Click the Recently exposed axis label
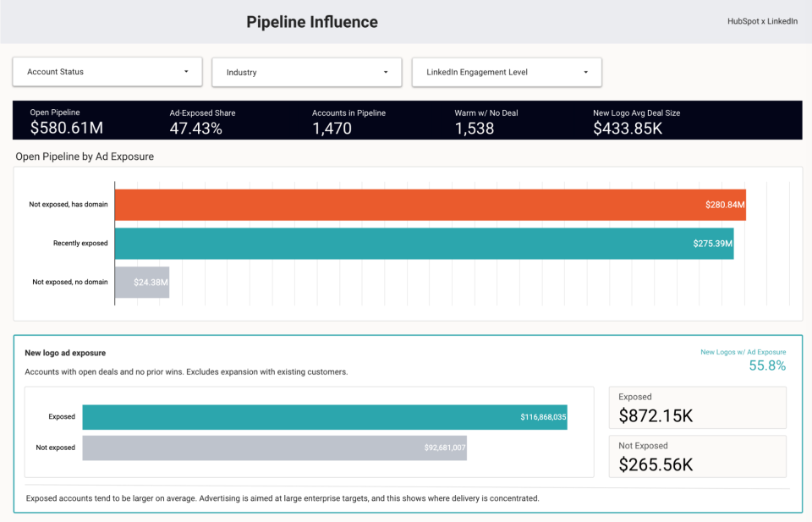The image size is (812, 522). pyautogui.click(x=80, y=244)
